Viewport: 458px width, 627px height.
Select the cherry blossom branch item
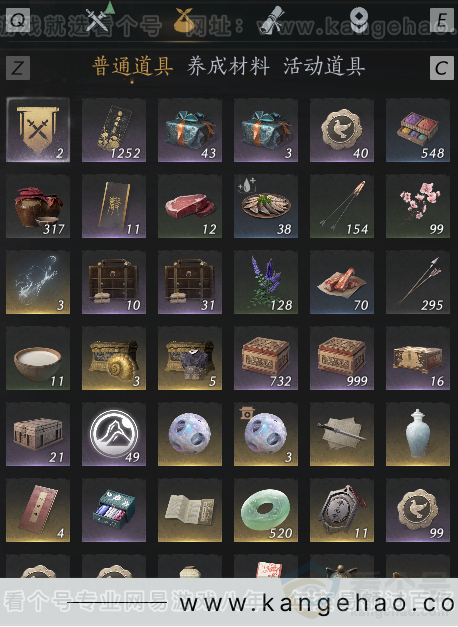418,206
